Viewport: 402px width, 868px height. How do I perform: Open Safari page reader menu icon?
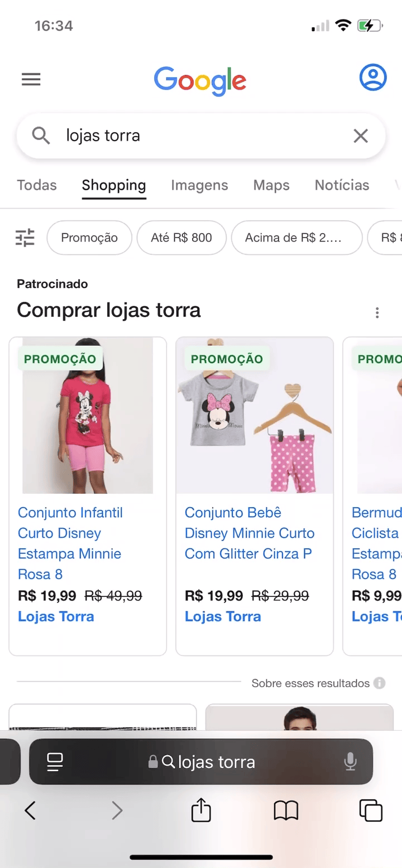tap(55, 762)
